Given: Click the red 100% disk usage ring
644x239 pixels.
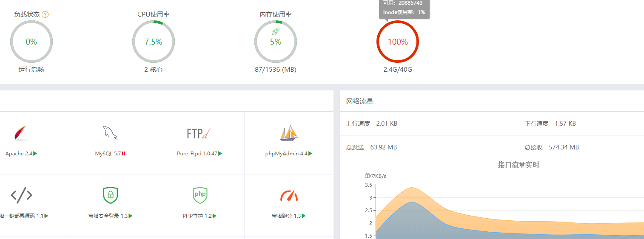Looking at the screenshot, I should click(x=398, y=42).
